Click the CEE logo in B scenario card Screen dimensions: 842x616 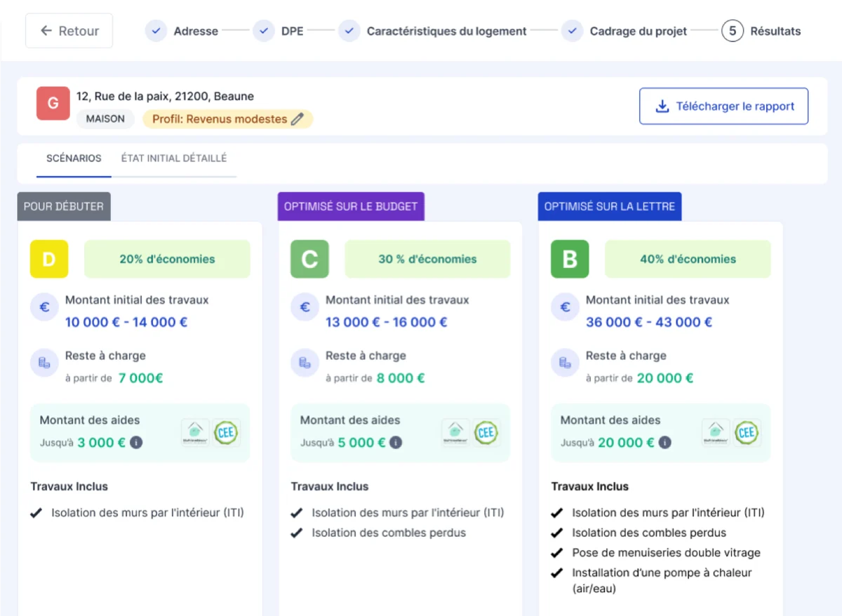pos(747,433)
